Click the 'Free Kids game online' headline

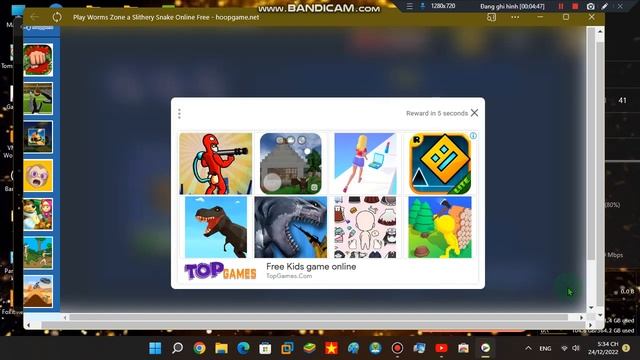(x=311, y=267)
